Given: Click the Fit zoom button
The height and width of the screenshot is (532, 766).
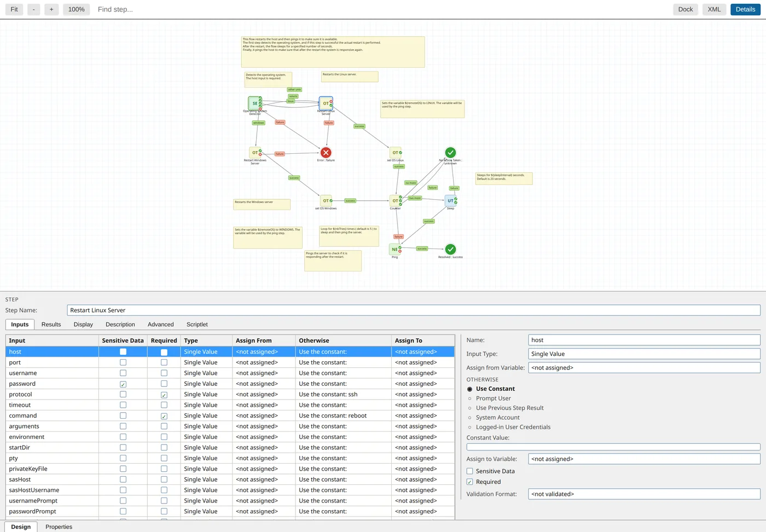Looking at the screenshot, I should pos(14,9).
